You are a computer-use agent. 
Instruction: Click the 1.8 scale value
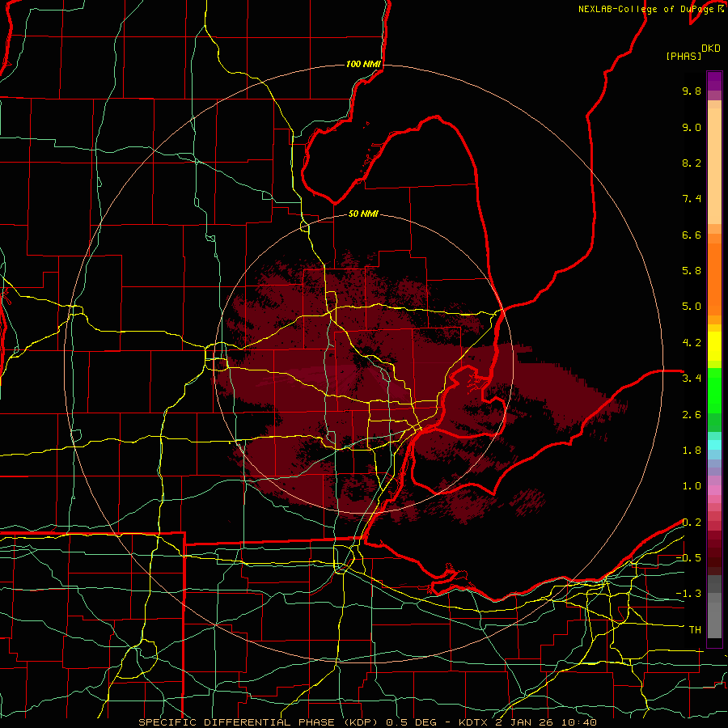coord(692,451)
